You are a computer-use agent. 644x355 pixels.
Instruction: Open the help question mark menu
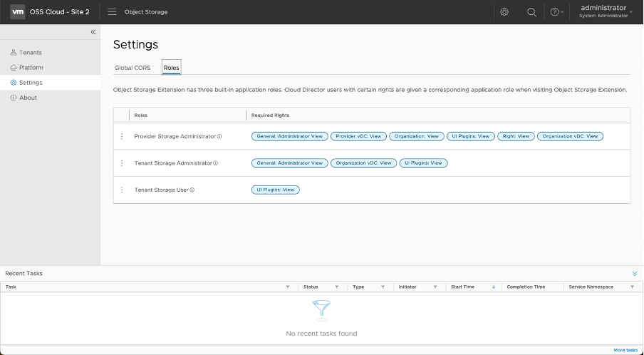pyautogui.click(x=555, y=12)
